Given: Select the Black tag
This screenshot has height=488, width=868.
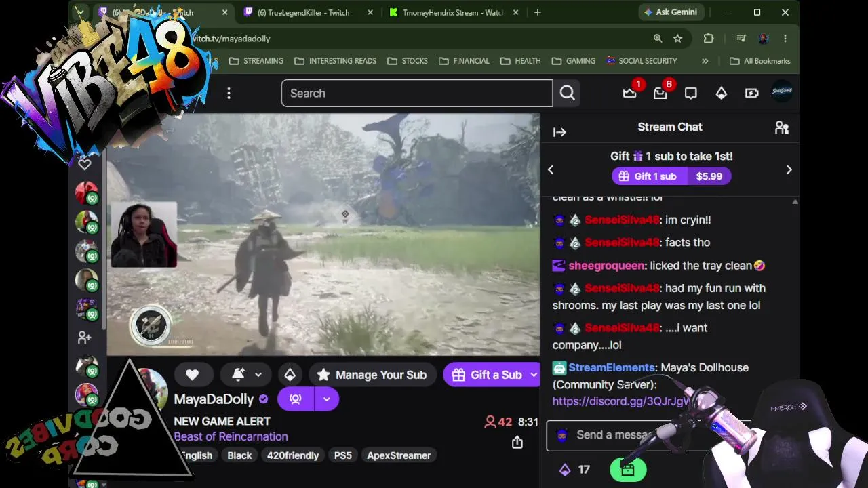Looking at the screenshot, I should coord(239,455).
